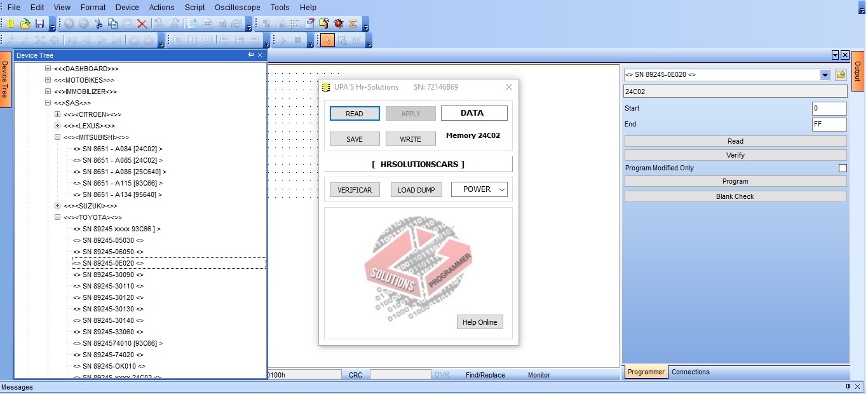Click the Open file folder icon

coord(25,24)
